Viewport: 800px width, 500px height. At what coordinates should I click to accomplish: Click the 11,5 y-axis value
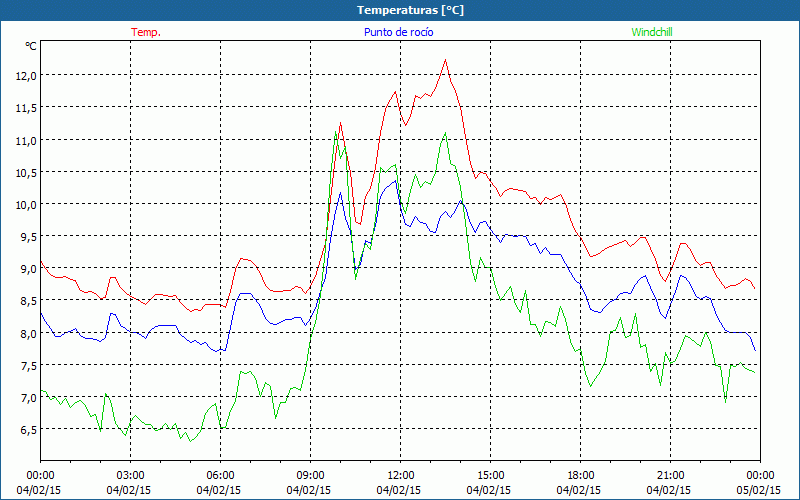click(27, 108)
